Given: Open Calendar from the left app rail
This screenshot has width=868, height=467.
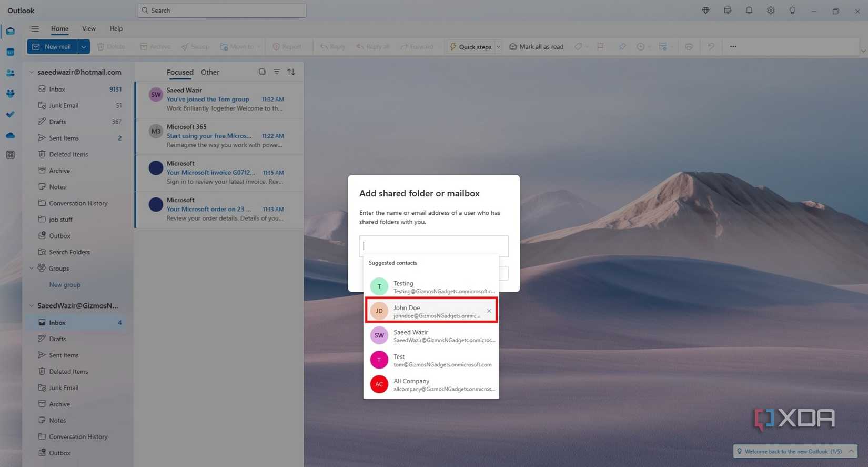Looking at the screenshot, I should pyautogui.click(x=11, y=52).
